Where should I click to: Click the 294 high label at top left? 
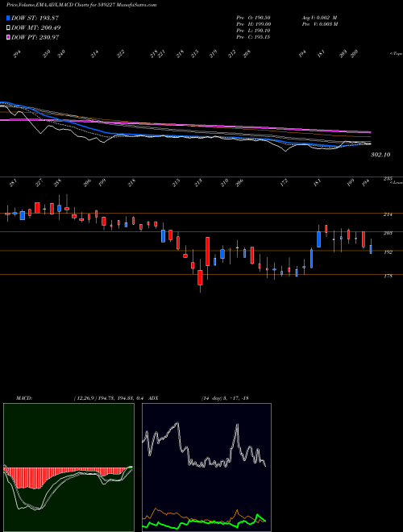point(17,54)
